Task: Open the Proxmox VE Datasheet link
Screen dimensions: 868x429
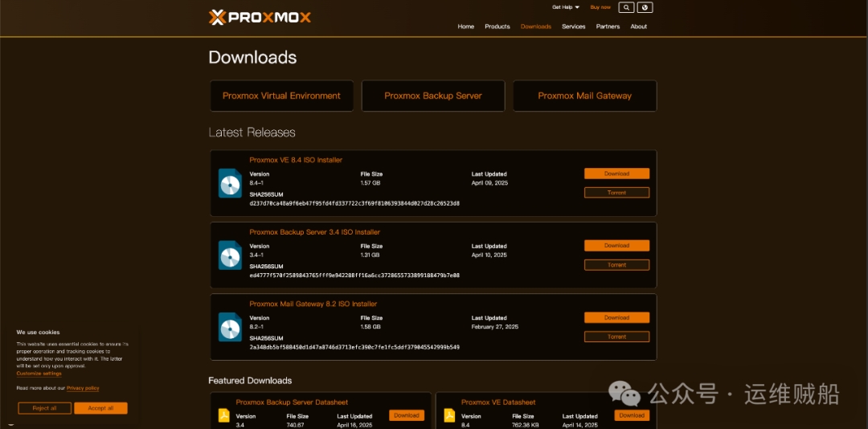Action: pos(498,402)
